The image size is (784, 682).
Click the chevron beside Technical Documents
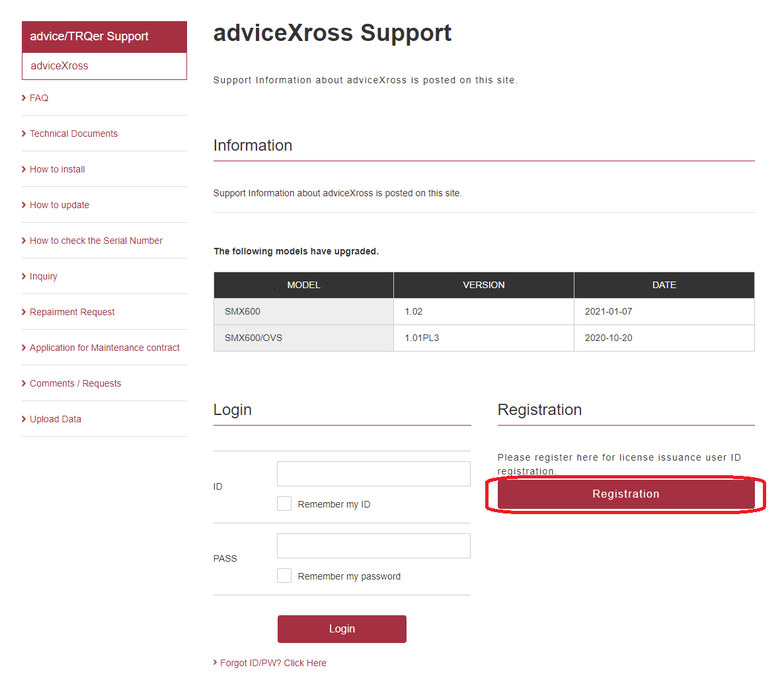tap(24, 133)
